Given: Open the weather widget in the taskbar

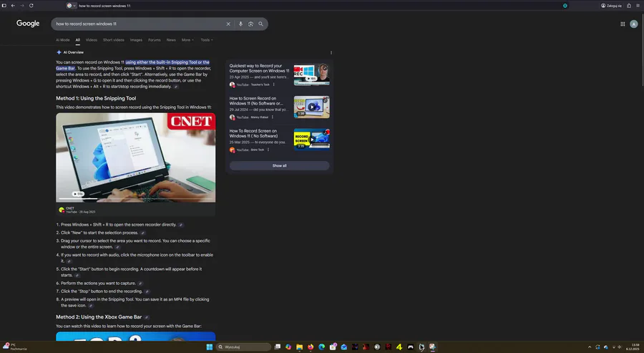Looking at the screenshot, I should click(x=15, y=347).
